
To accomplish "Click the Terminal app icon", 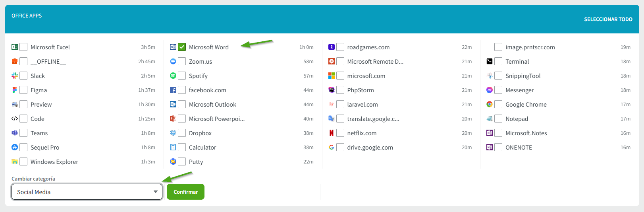I will pyautogui.click(x=490, y=61).
